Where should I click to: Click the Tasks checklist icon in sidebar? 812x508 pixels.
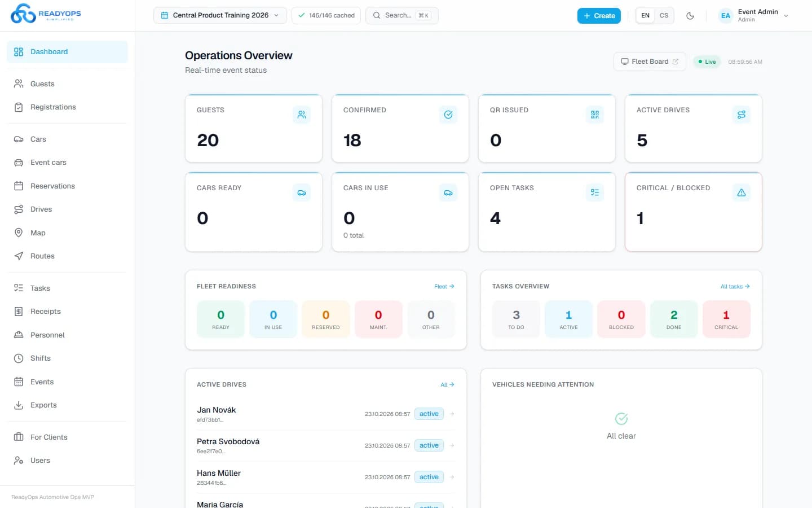tap(19, 288)
